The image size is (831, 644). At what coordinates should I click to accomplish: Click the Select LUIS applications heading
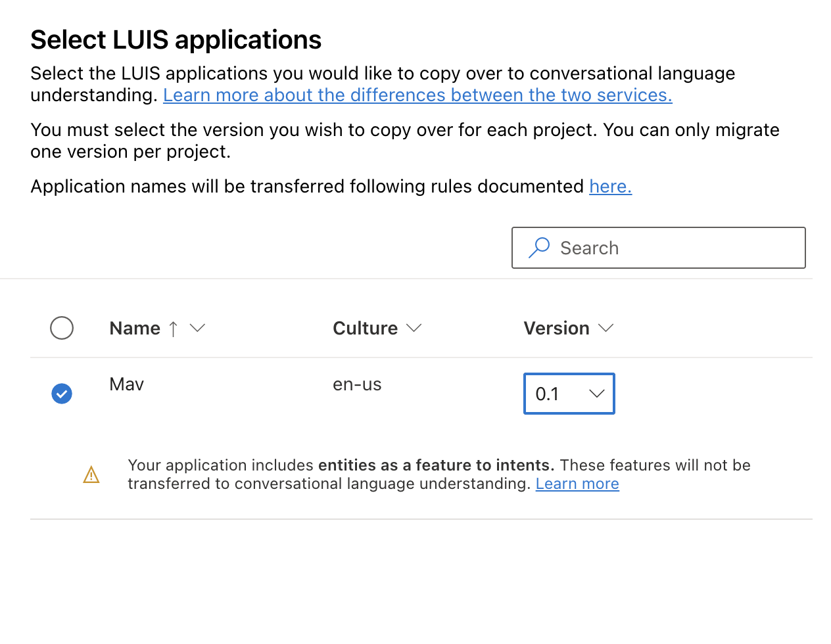pos(176,39)
